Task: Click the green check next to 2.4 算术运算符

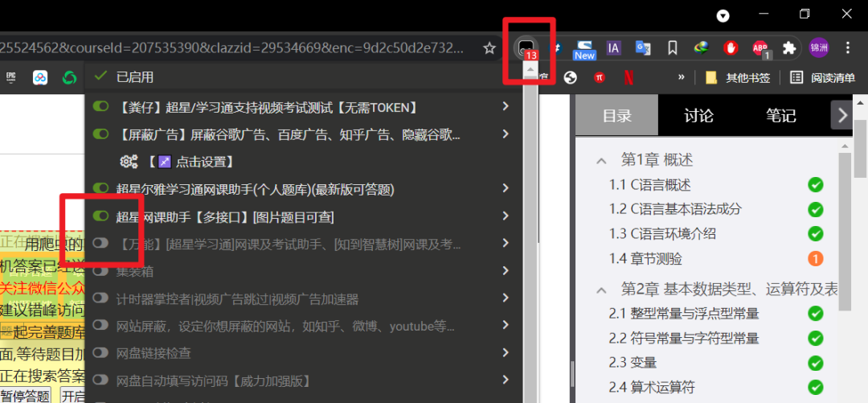Action: (x=816, y=387)
